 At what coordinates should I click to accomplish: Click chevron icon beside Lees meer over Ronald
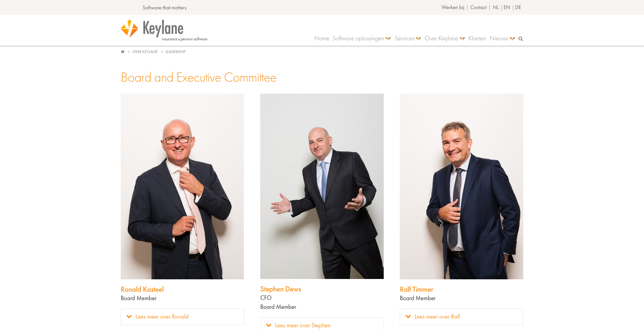pos(129,317)
